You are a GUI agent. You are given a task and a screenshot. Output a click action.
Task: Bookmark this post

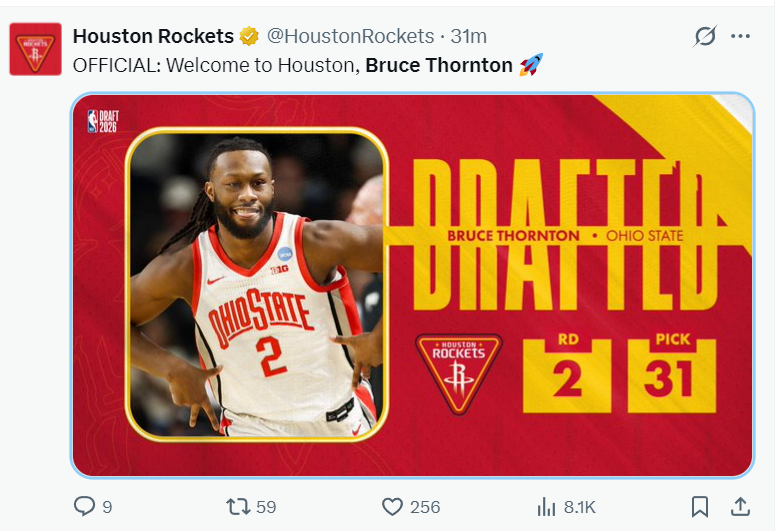tap(700, 507)
